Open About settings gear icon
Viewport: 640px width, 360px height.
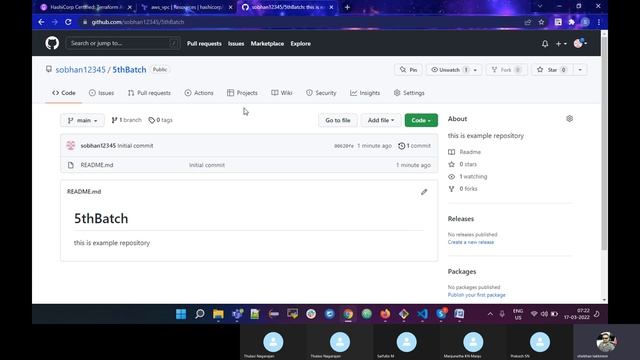(x=569, y=119)
